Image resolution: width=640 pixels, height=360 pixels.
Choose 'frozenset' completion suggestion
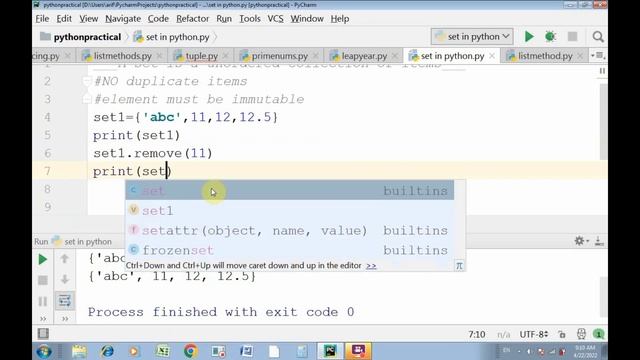point(289,250)
